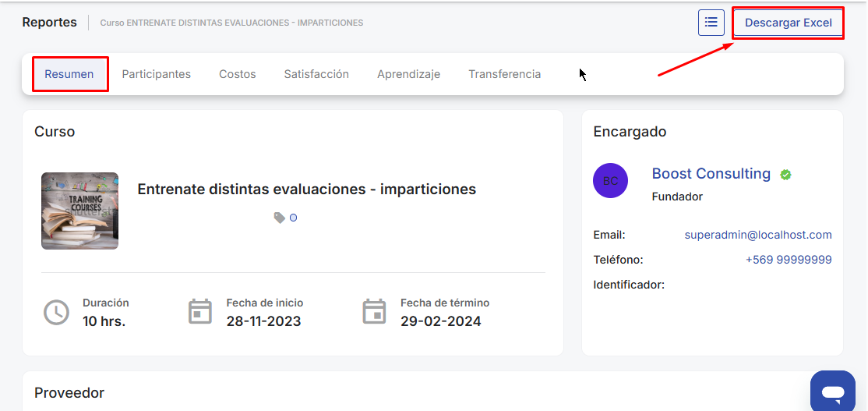Click the calendar icon for Fecha de término
Screen dimensions: 868x411
(375, 312)
